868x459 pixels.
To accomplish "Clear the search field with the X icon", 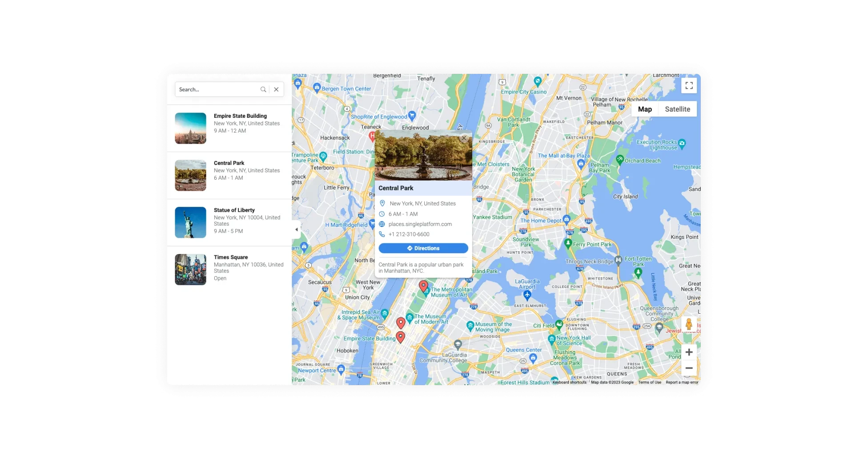I will (276, 89).
